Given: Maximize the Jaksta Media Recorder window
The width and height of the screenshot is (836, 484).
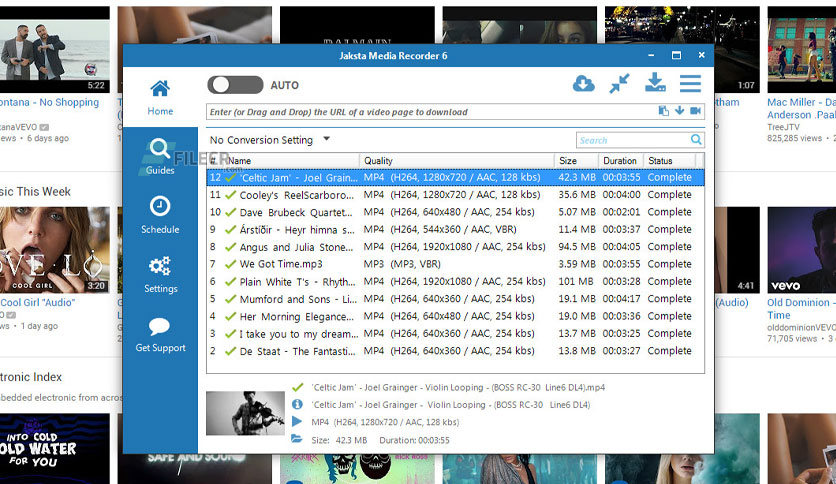Looking at the screenshot, I should click(676, 55).
